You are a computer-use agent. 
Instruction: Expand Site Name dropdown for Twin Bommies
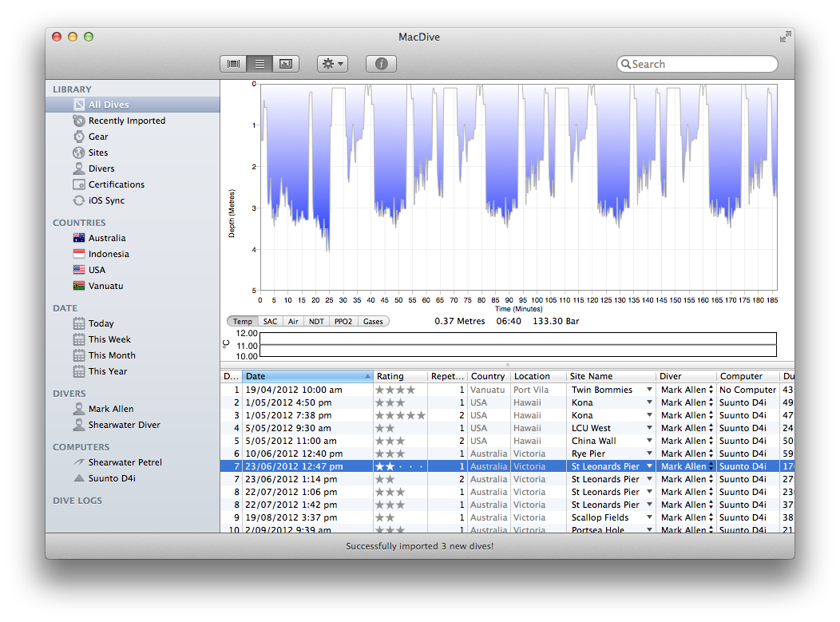pos(649,390)
